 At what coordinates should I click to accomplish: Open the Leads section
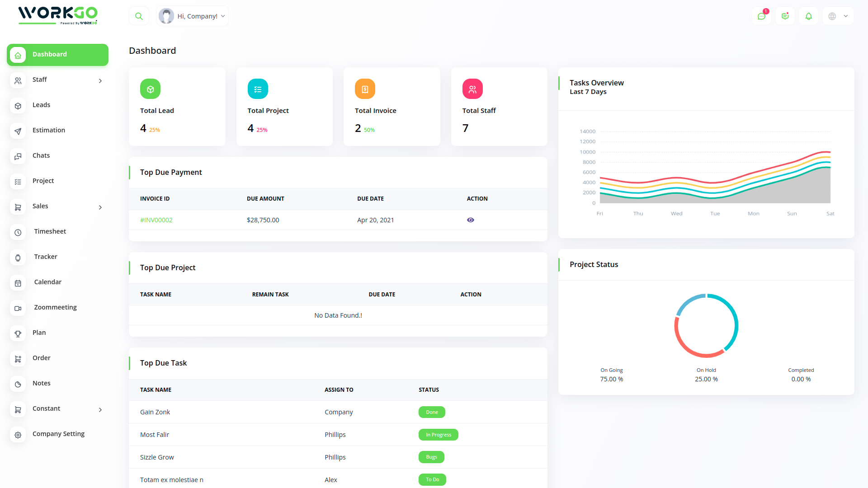(41, 104)
